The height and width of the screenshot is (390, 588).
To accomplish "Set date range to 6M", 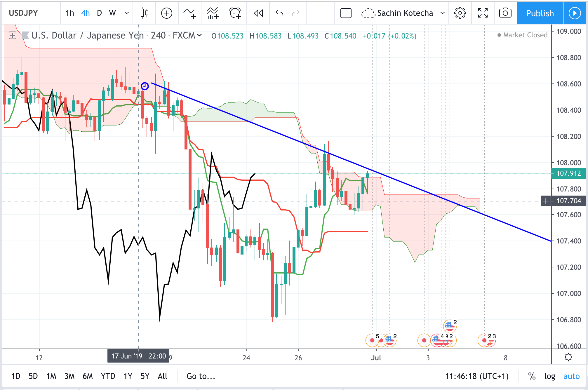I will (88, 376).
